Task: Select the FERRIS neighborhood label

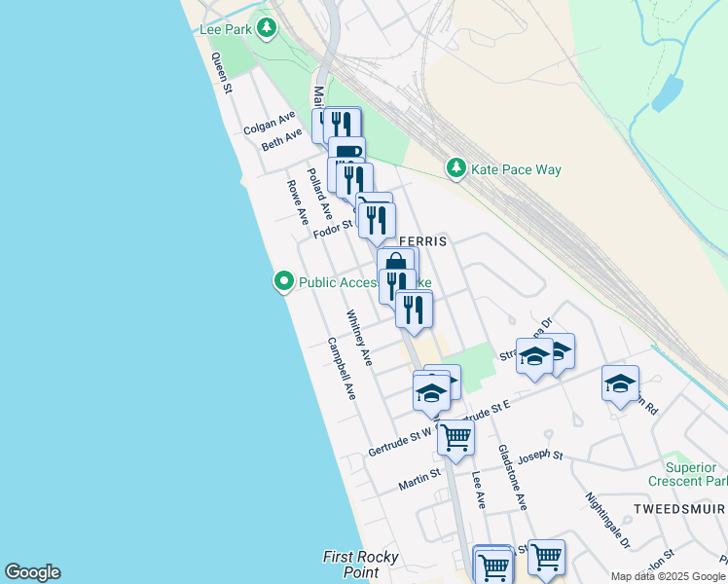Action: click(423, 241)
